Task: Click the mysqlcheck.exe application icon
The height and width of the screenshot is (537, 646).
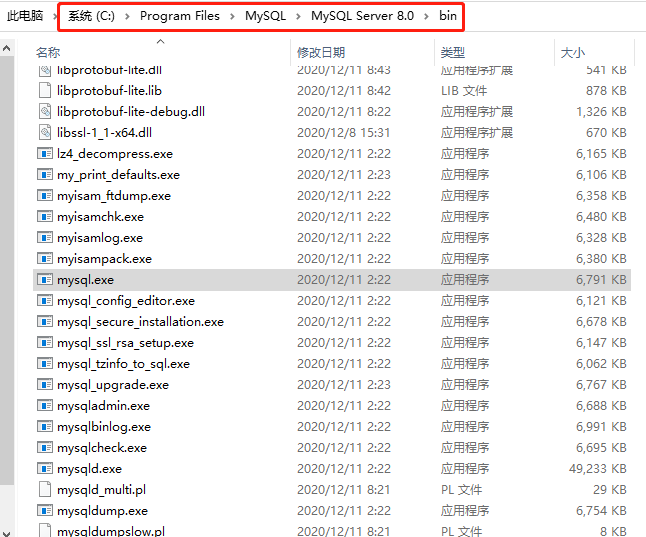Action: [44, 448]
